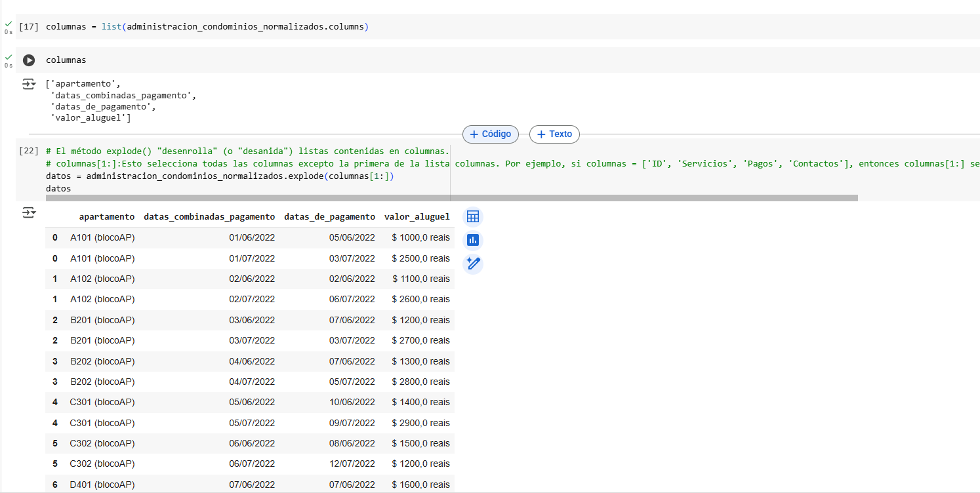
Task: Click combined date '04/06/2022'
Action: click(x=252, y=361)
